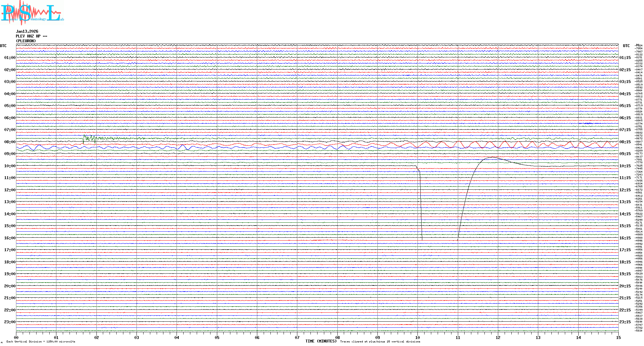Click the 13:15 label on right axis
Screen dimensions: 644x346
625,202
